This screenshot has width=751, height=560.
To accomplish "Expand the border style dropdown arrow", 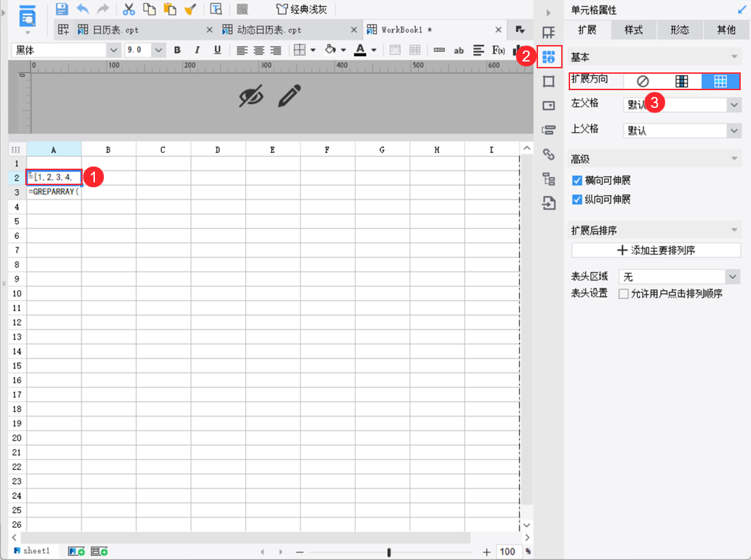I will [313, 50].
